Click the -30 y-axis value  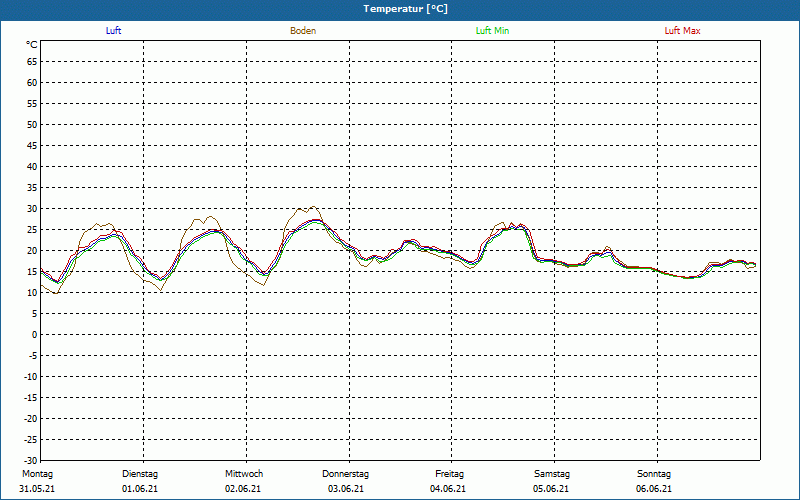point(31,460)
